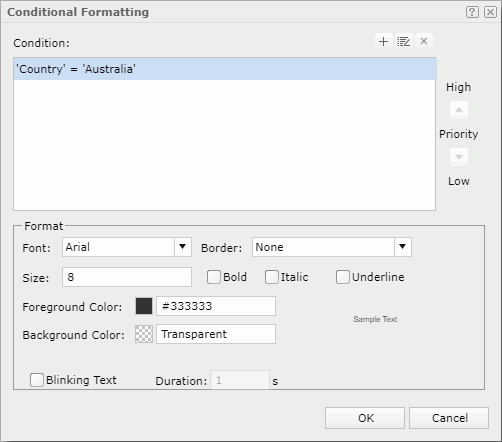The height and width of the screenshot is (442, 502).
Task: Confirm with the OK button
Action: (365, 418)
